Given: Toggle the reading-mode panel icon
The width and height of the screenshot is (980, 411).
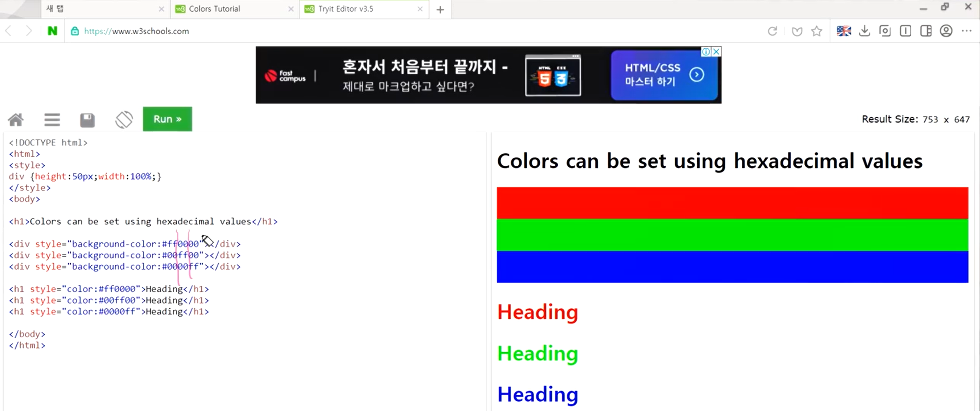Looking at the screenshot, I should click(x=906, y=31).
